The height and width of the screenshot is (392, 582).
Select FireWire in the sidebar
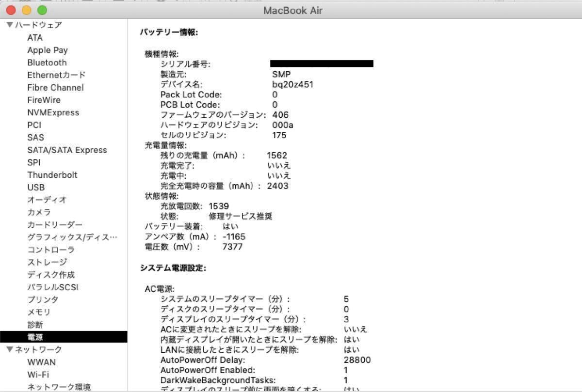(x=44, y=100)
